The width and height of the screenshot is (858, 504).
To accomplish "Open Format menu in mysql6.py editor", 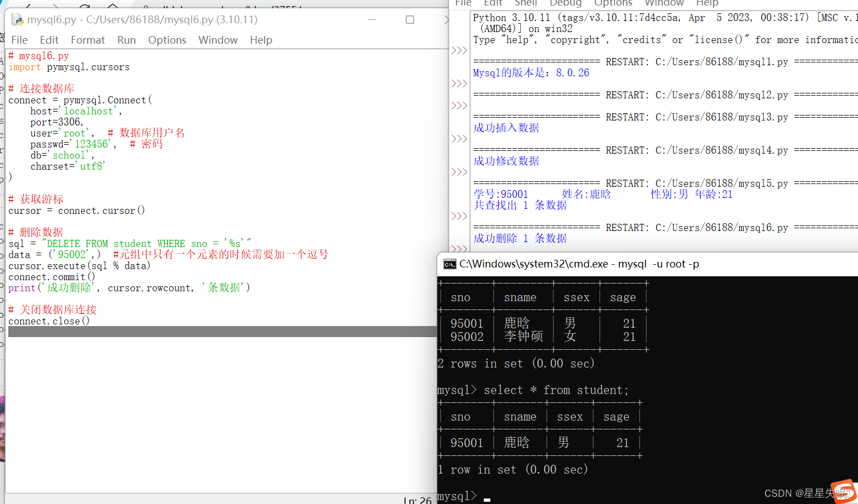I will (x=88, y=40).
